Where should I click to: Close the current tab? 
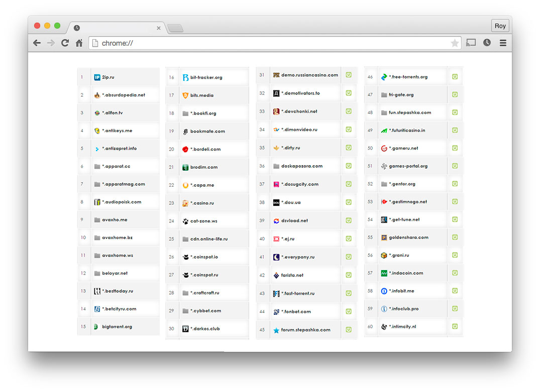click(x=158, y=28)
